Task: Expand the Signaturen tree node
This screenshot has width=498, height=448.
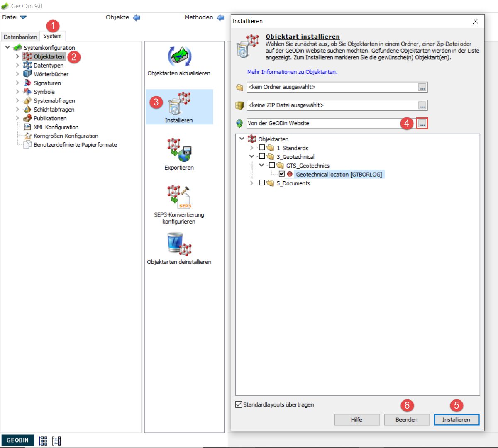Action: click(17, 83)
